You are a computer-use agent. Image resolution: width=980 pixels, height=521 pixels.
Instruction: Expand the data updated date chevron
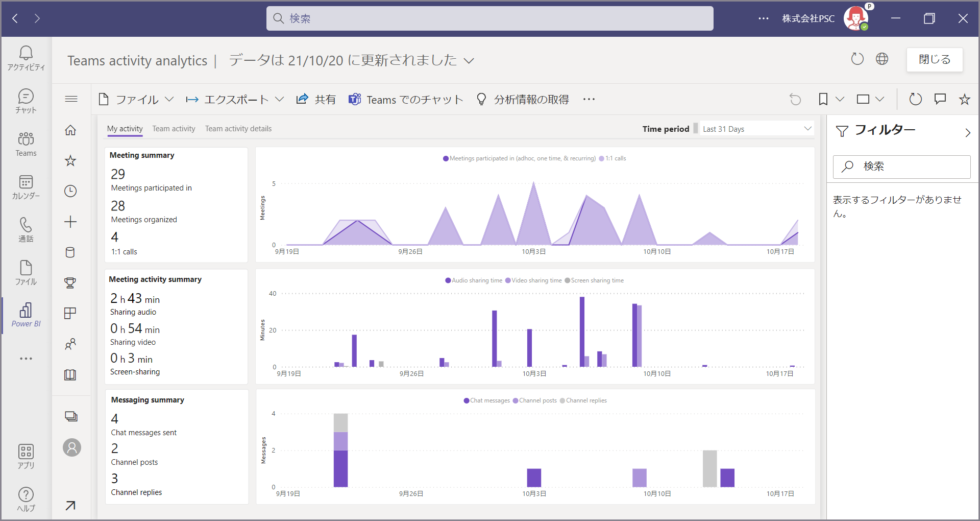(x=469, y=61)
